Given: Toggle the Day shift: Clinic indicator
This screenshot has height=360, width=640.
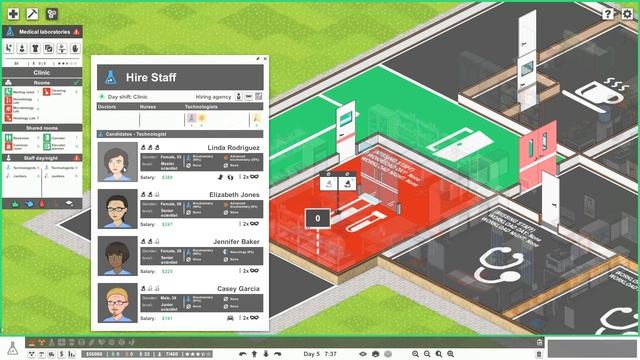Looking at the screenshot, I should pos(102,97).
